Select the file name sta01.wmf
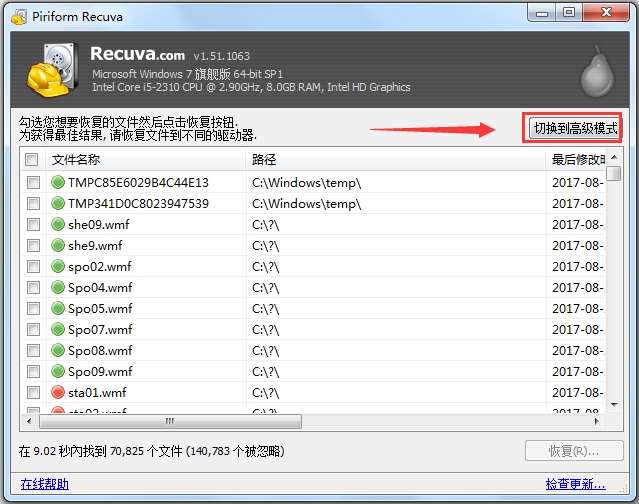This screenshot has height=504, width=639. 97,392
